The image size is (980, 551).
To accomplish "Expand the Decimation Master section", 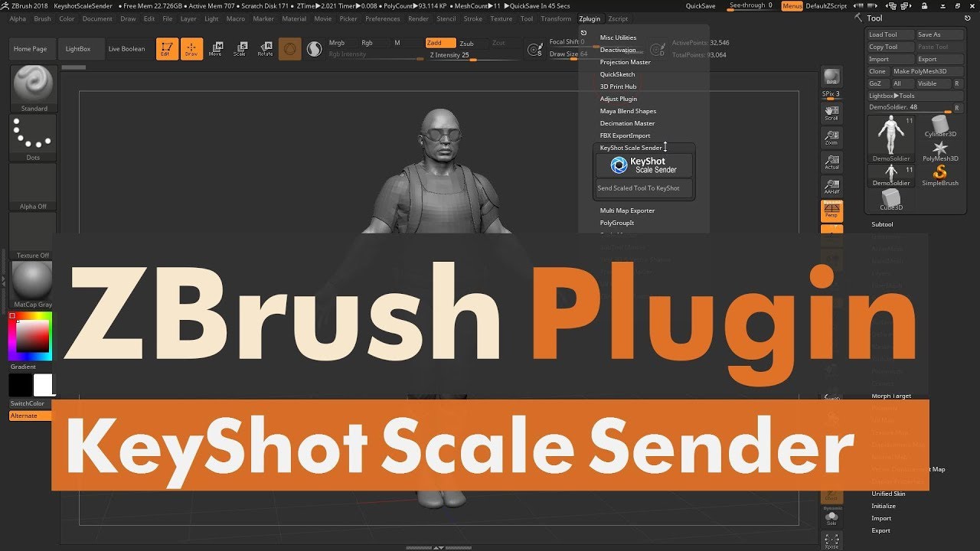I will (627, 123).
